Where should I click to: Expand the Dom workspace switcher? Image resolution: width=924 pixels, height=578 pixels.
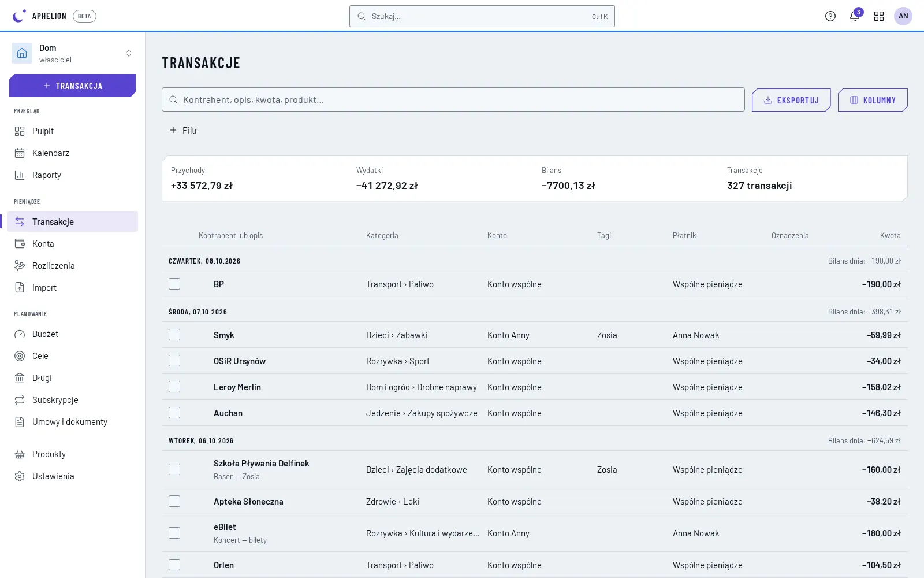[129, 53]
